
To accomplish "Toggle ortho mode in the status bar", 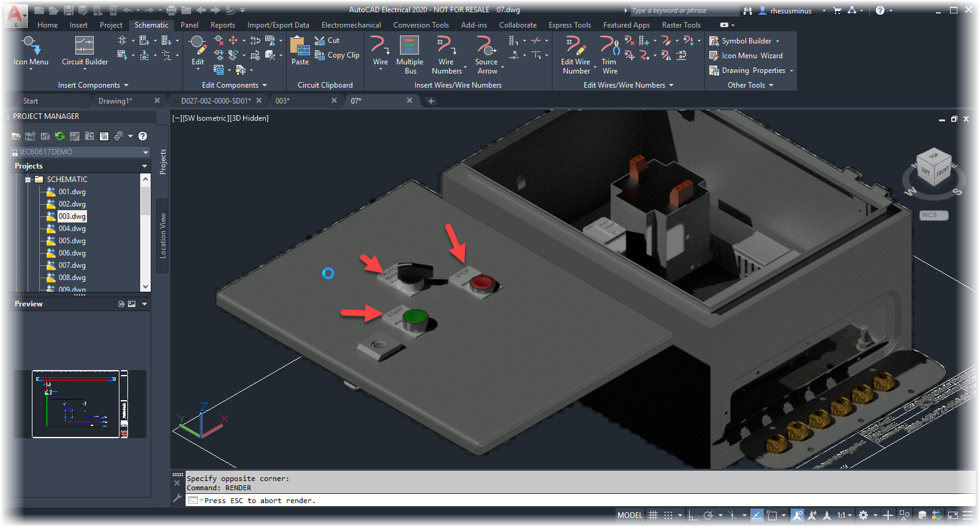I will (693, 515).
